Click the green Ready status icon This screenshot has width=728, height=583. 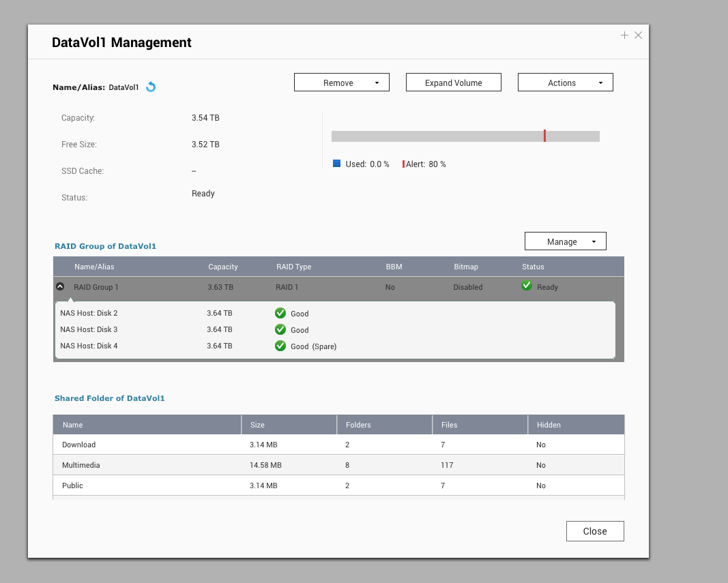pyautogui.click(x=526, y=285)
